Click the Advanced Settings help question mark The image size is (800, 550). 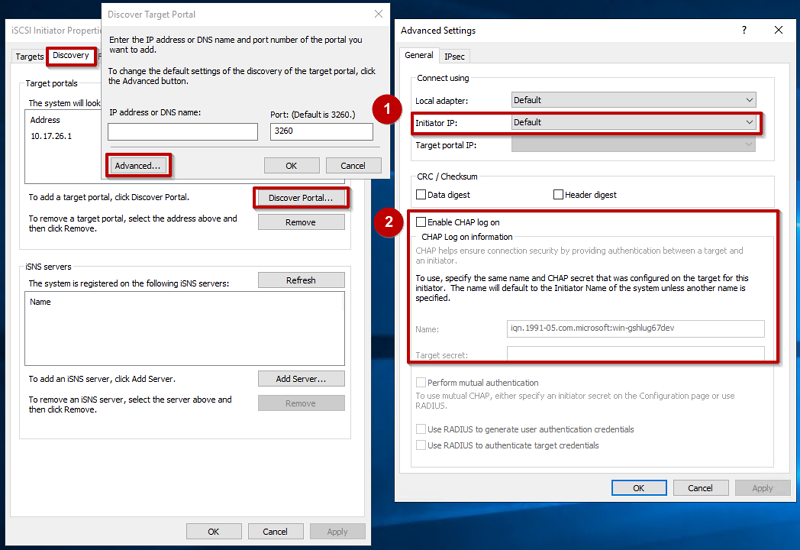(x=743, y=31)
